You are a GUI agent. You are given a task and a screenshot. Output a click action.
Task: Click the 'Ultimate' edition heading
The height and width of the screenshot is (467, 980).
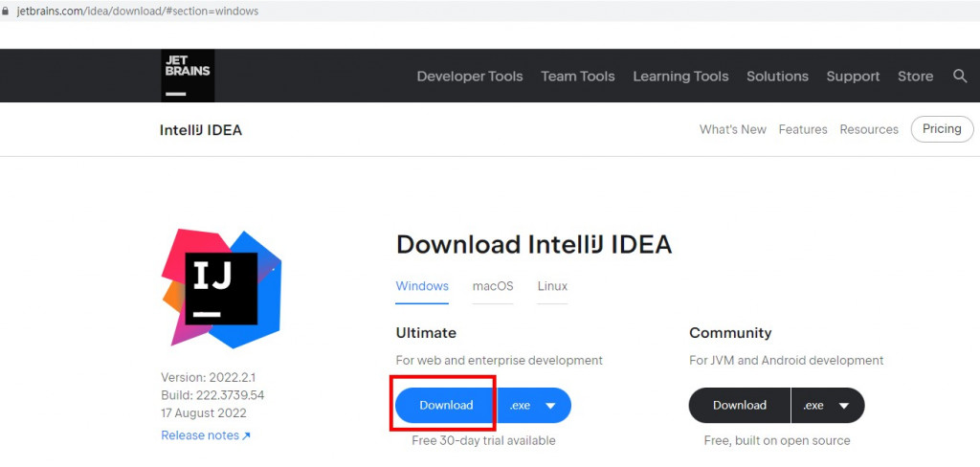click(x=426, y=333)
